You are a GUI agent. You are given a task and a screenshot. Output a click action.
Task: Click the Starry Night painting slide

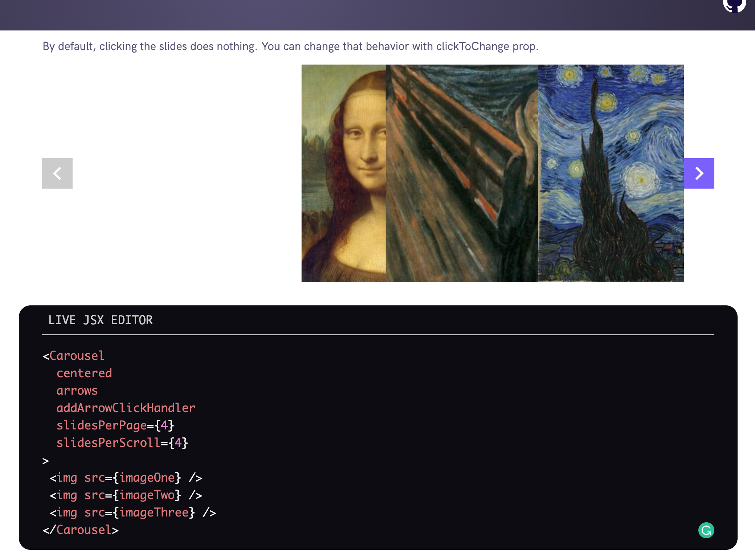click(x=611, y=173)
